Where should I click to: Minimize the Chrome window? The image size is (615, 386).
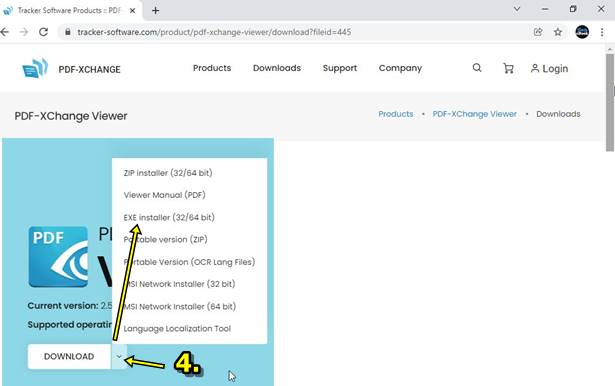(x=545, y=9)
